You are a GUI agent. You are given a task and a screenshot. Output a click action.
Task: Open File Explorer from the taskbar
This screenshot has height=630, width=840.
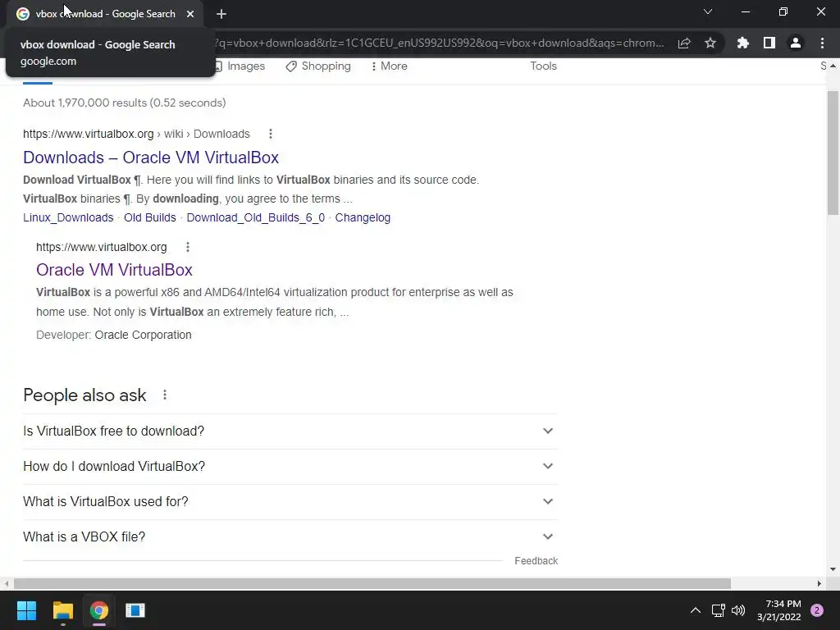pos(62,610)
